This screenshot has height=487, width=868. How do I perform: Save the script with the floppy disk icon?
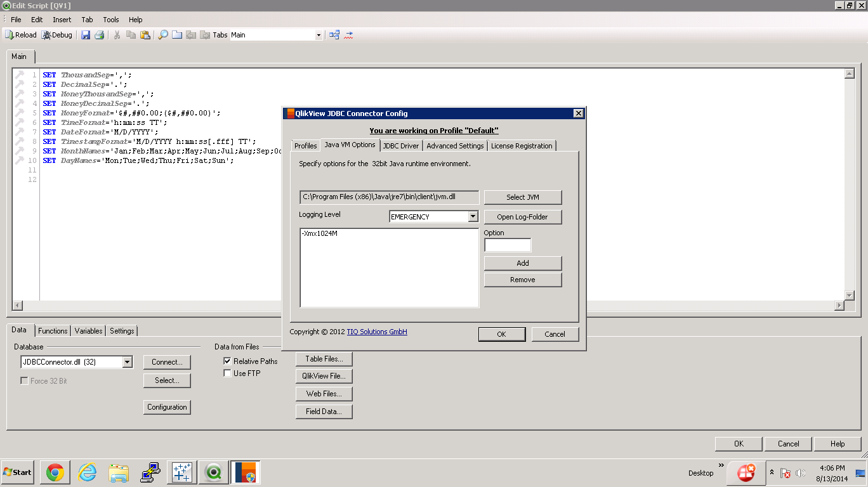[86, 35]
